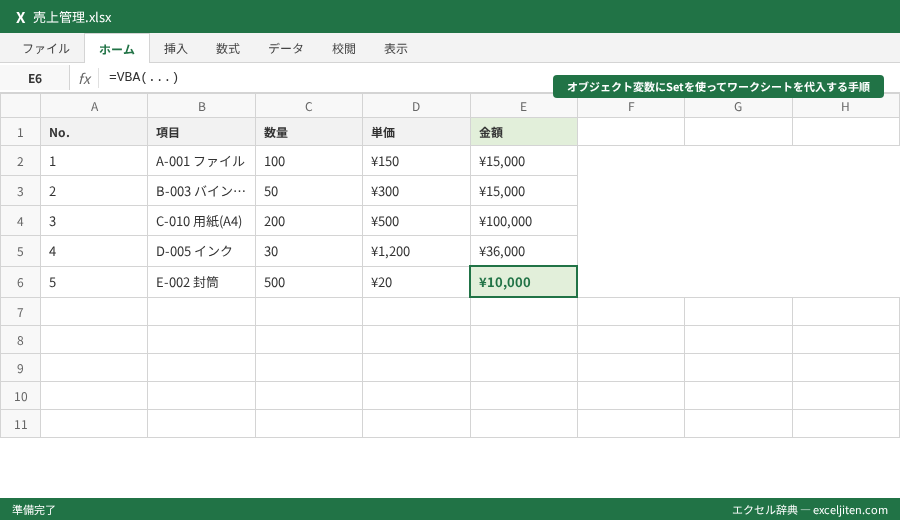Click amount cell ¥100,000

click(x=523, y=220)
